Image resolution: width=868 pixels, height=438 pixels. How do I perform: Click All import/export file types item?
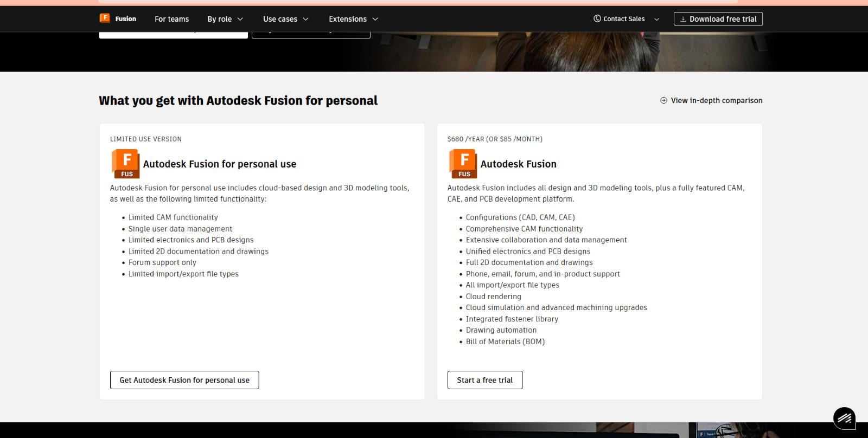pyautogui.click(x=513, y=285)
